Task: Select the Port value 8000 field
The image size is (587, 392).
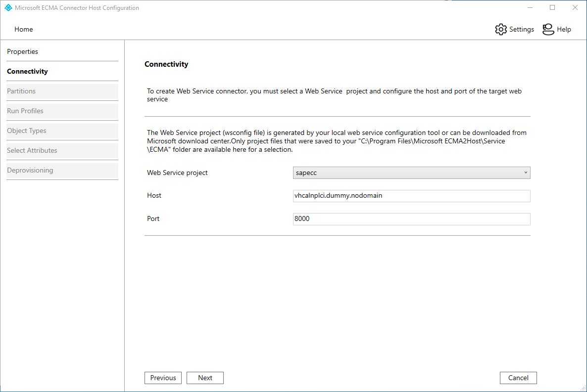Action: [411, 219]
